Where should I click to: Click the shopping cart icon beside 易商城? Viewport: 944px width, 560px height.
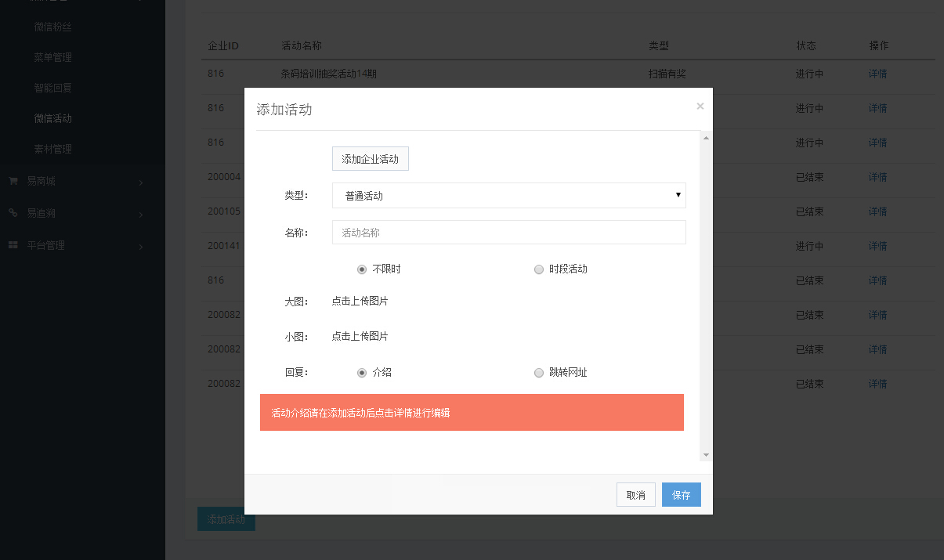coord(13,181)
